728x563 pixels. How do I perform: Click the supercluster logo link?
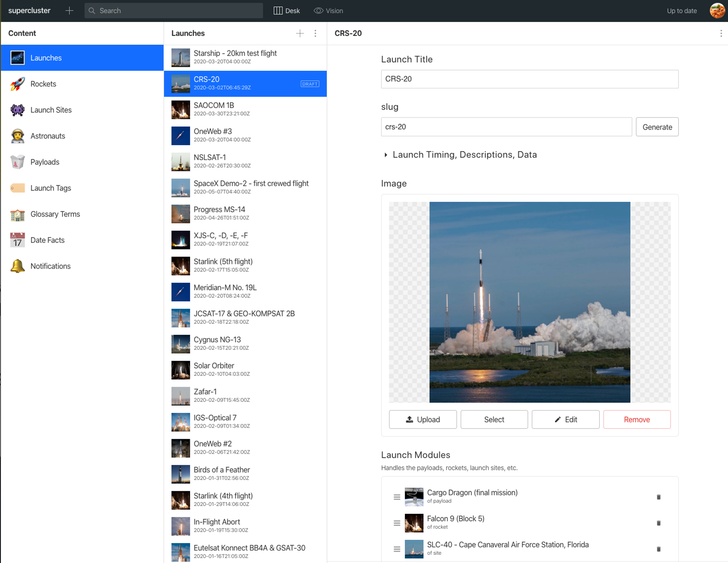[x=29, y=11]
